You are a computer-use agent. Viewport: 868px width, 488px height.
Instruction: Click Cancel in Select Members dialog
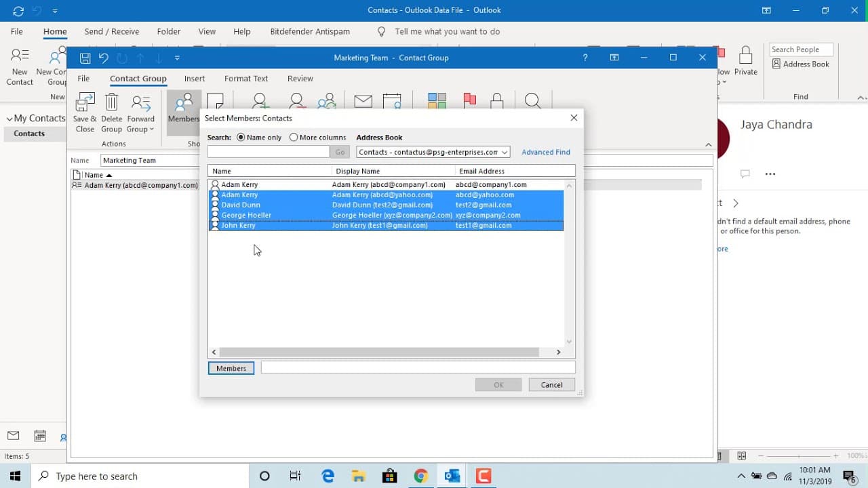point(552,385)
